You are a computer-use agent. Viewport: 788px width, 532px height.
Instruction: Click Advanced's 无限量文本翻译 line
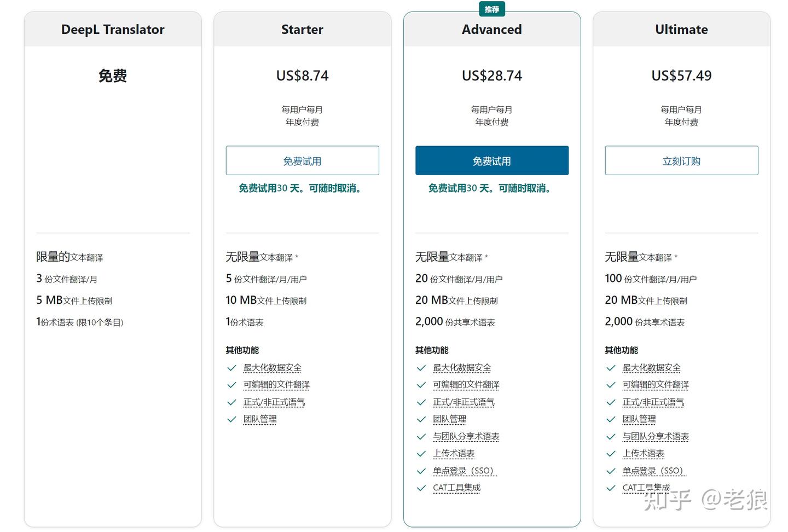coord(451,257)
